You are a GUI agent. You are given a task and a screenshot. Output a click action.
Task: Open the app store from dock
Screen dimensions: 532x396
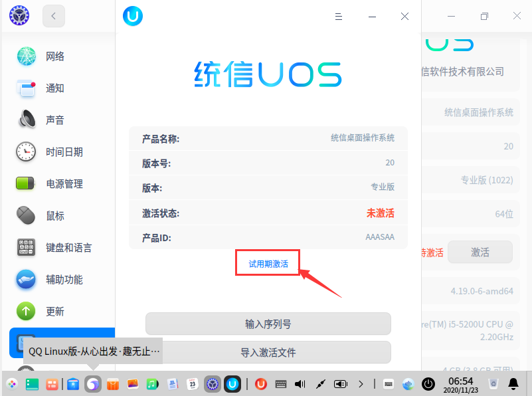point(113,384)
